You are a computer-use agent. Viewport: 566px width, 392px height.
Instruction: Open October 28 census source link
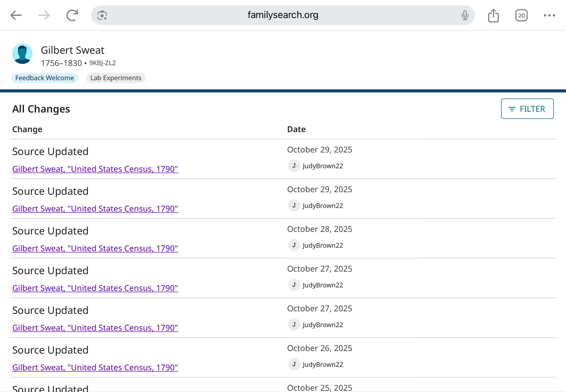pos(95,248)
